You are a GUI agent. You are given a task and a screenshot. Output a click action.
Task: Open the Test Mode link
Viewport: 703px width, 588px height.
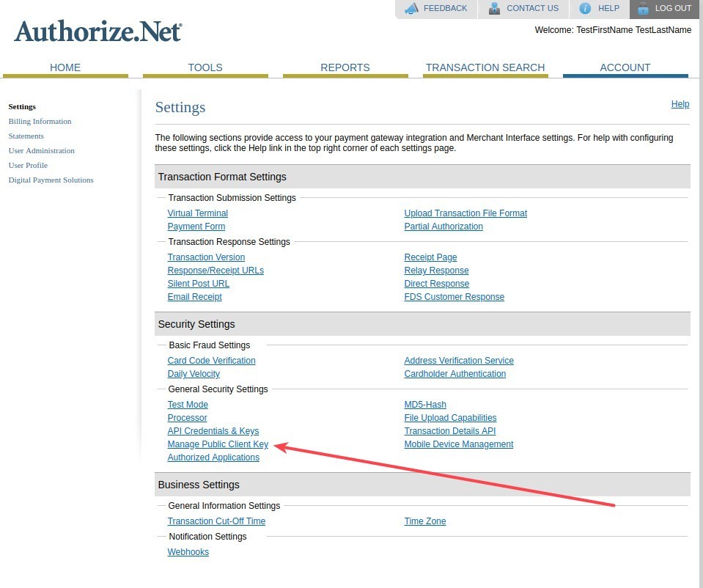tap(188, 405)
